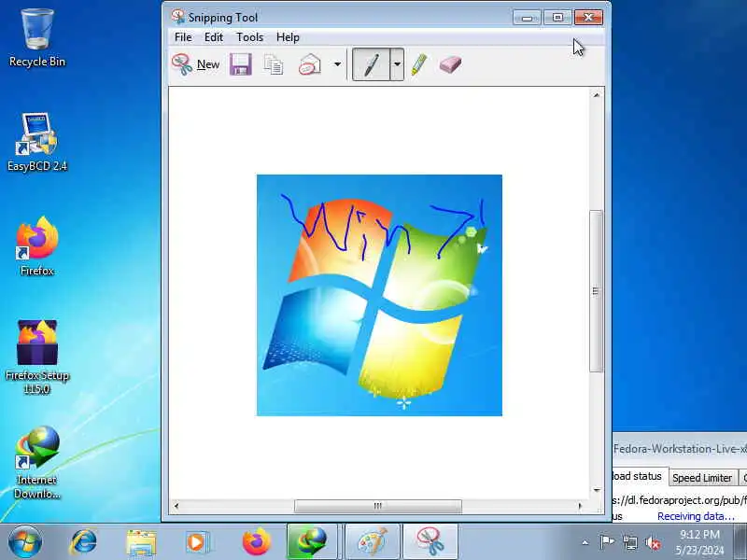Switch to Paint from the taskbar
The height and width of the screenshot is (560, 747).
click(373, 542)
